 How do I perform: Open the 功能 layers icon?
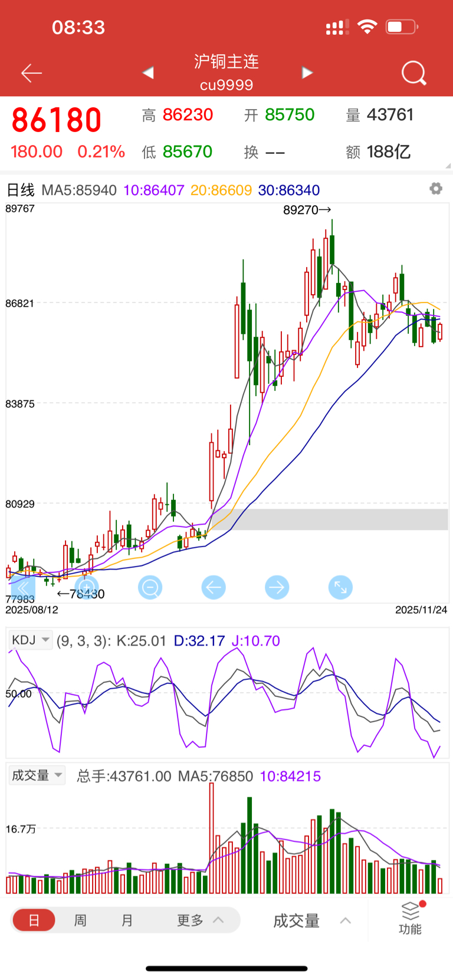[x=410, y=918]
